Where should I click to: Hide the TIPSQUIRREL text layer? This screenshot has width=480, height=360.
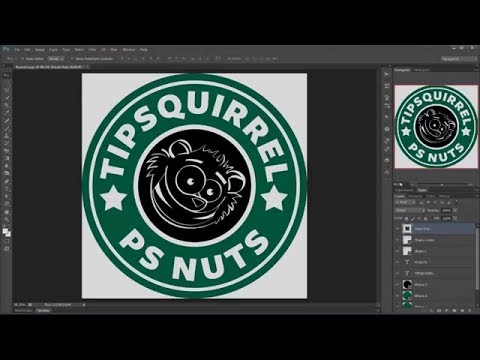tap(397, 273)
